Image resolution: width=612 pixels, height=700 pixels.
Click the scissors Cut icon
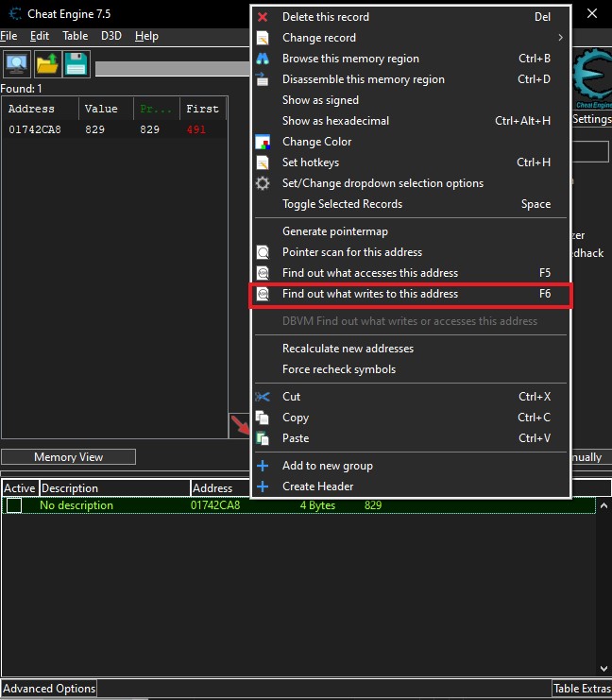tap(263, 397)
